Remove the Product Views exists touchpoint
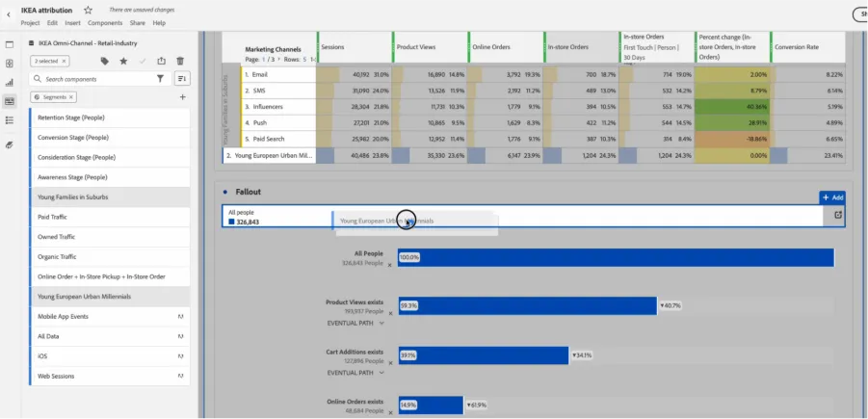868x419 pixels. tap(390, 313)
